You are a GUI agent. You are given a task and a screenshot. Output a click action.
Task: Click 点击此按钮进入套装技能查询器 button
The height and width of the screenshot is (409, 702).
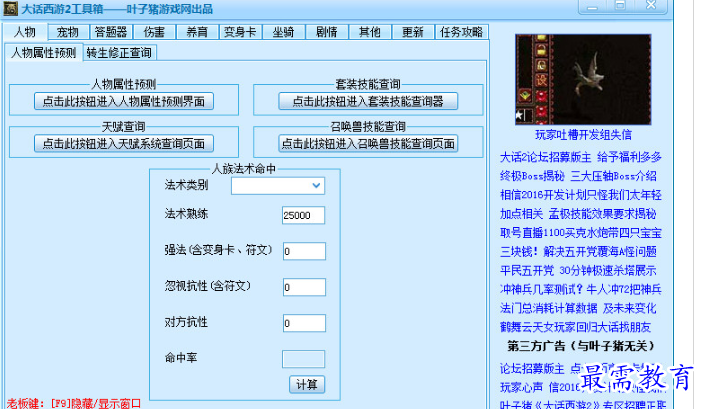(x=368, y=101)
